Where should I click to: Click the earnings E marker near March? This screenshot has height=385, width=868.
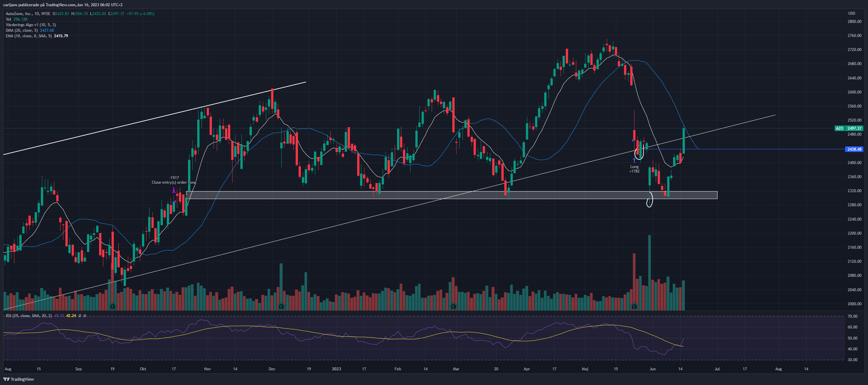(453, 306)
